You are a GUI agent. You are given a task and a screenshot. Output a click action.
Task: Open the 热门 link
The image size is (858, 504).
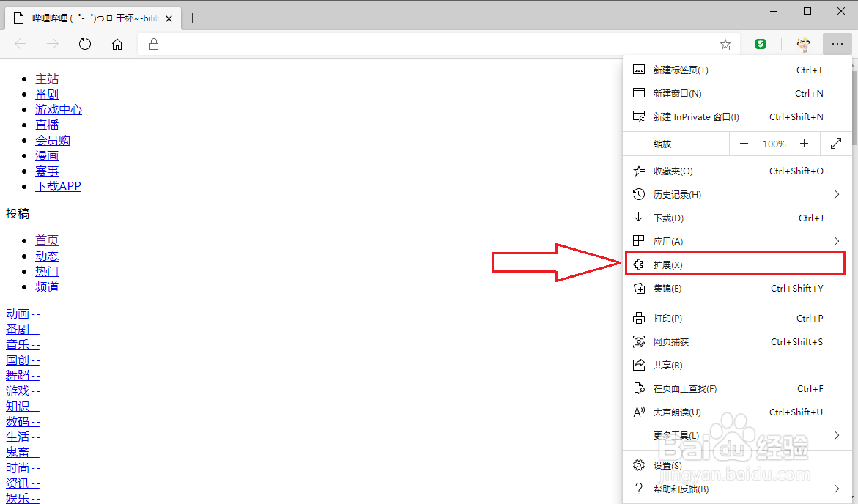pyautogui.click(x=47, y=272)
